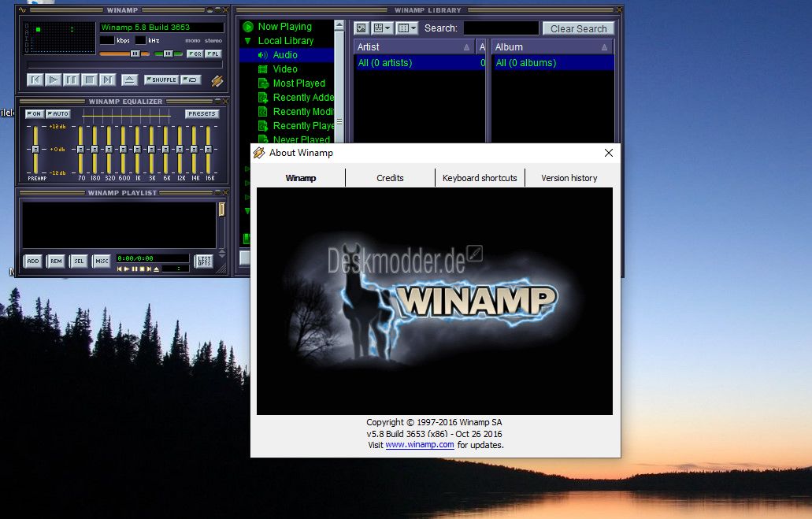Skip to the next track
The width and height of the screenshot is (812, 519).
[x=107, y=80]
